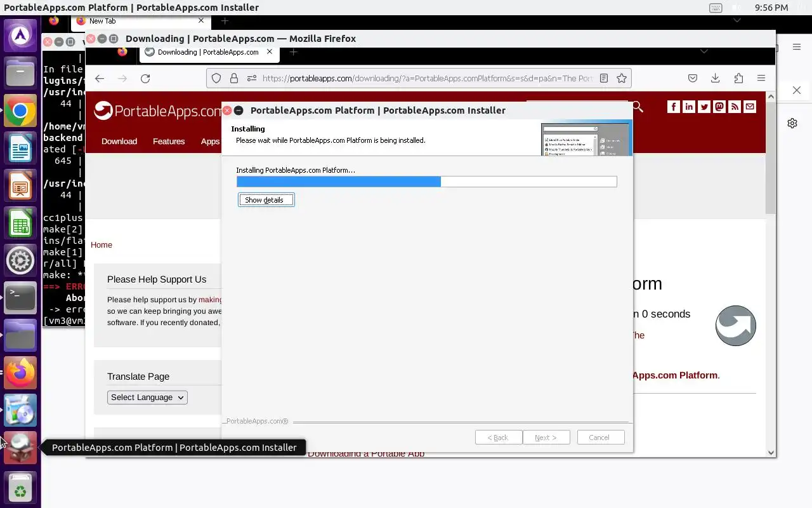Open PortableApps Facebook page icon

tap(674, 107)
